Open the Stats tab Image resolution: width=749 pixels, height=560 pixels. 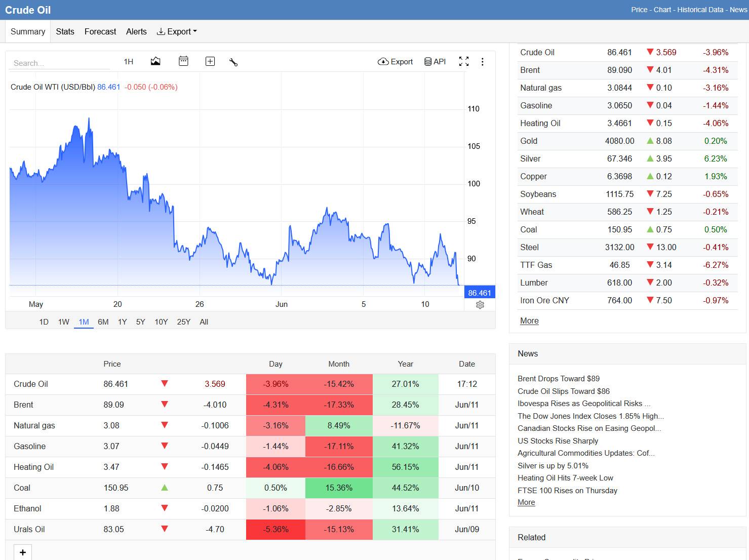(x=65, y=31)
